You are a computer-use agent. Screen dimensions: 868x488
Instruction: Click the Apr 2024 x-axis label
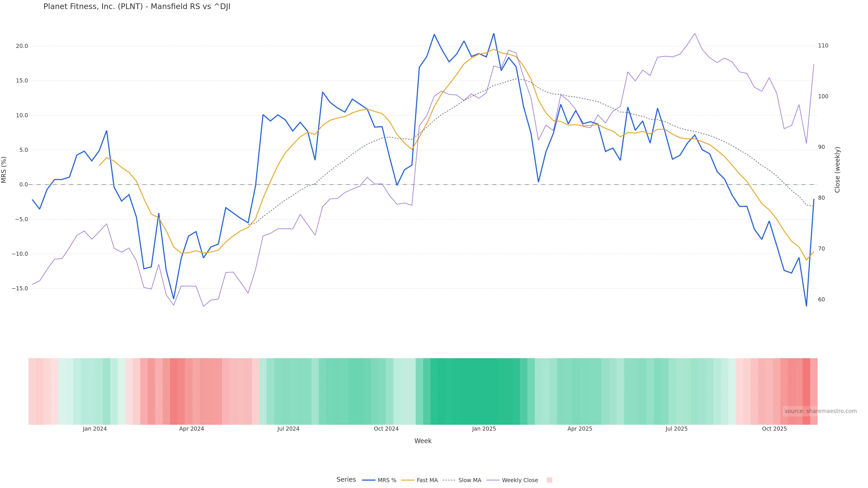191,429
